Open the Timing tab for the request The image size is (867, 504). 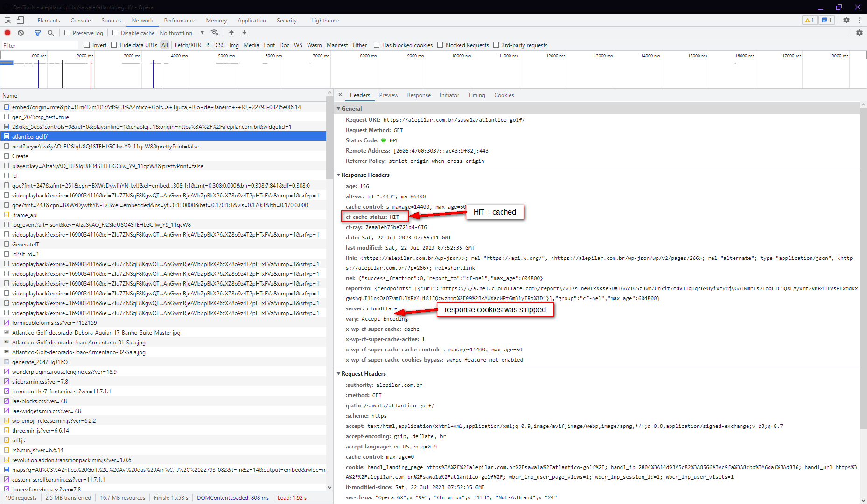point(476,95)
